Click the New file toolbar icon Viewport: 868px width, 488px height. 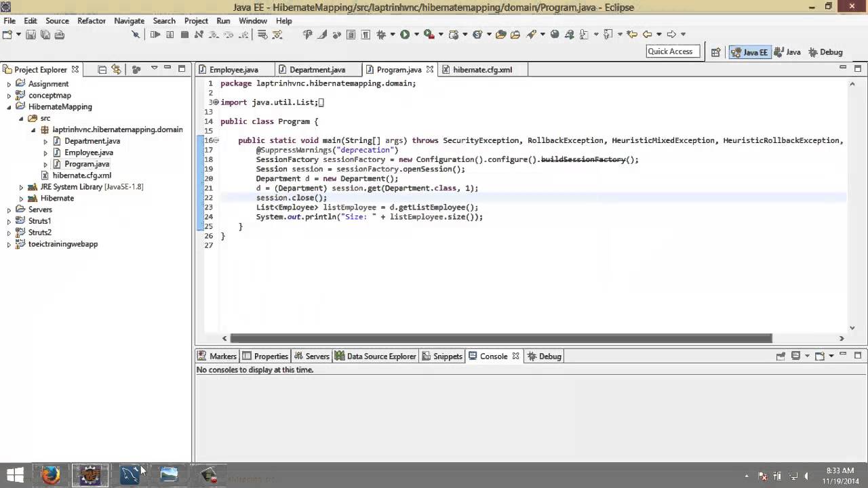point(7,35)
